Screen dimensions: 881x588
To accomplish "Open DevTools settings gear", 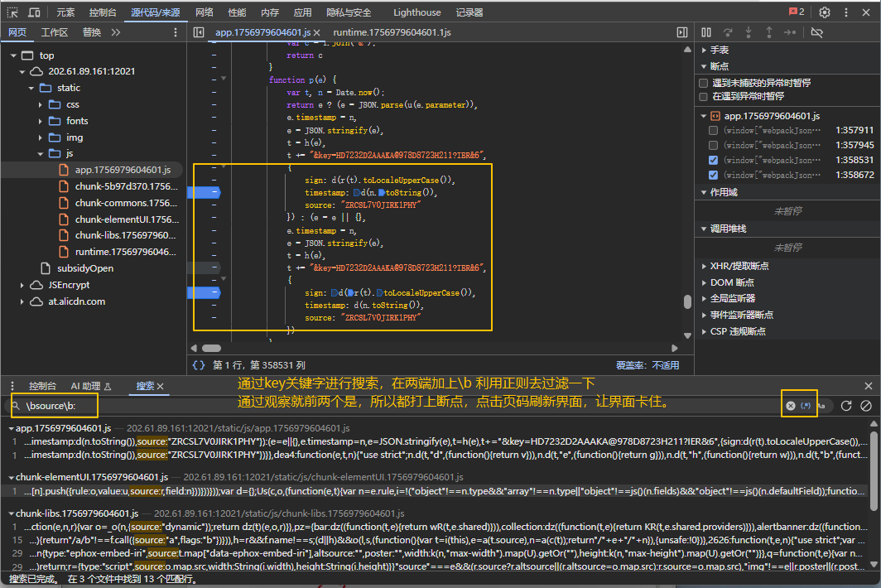I will pos(824,12).
